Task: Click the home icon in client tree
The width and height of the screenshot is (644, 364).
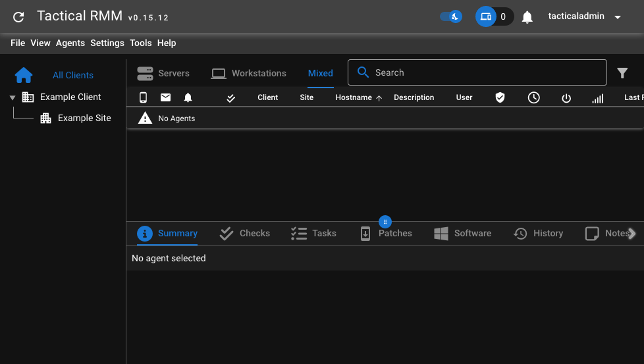Action: [x=24, y=75]
